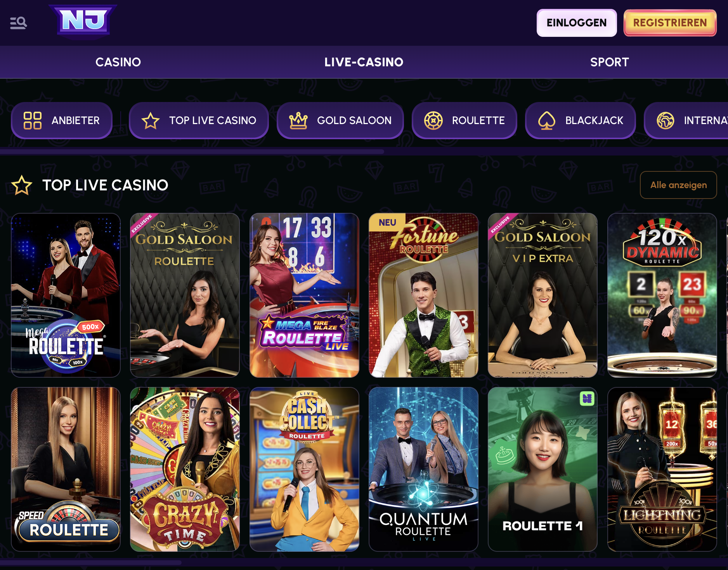Viewport: 728px width, 570px height.
Task: Open the search menu icon
Action: 18,23
